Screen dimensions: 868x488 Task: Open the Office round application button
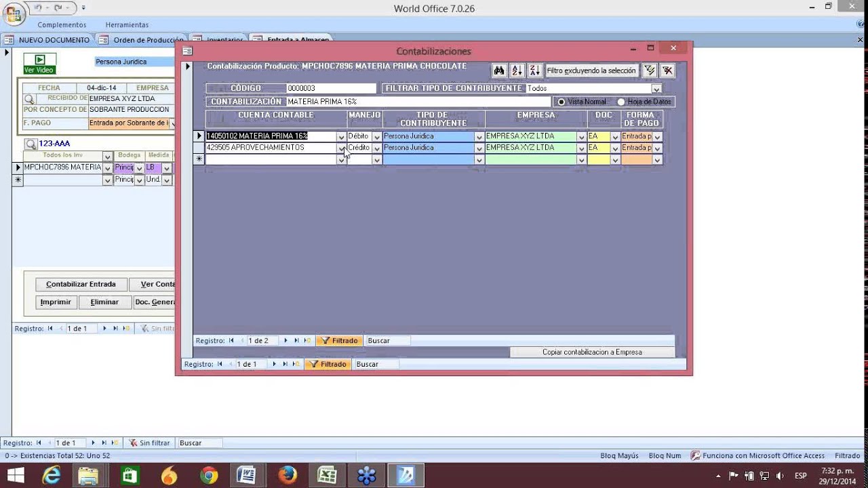[14, 14]
